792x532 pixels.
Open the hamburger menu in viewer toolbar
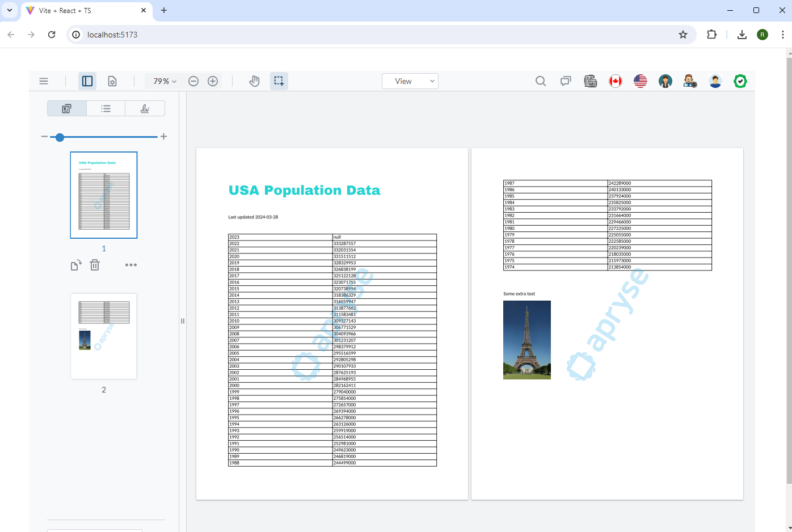coord(44,81)
